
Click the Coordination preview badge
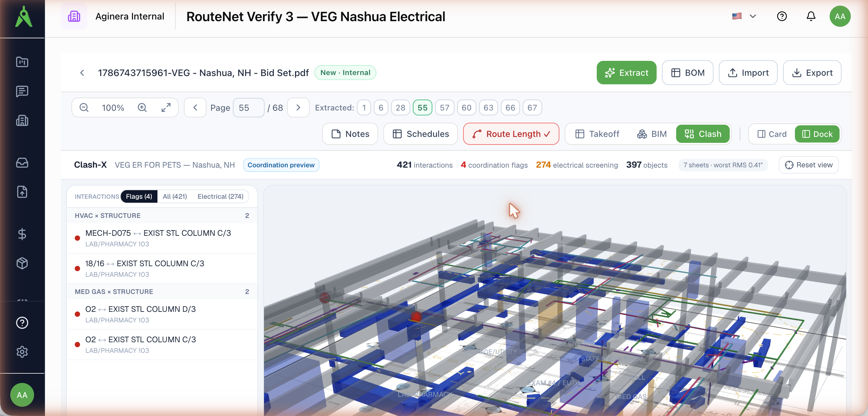coord(281,165)
